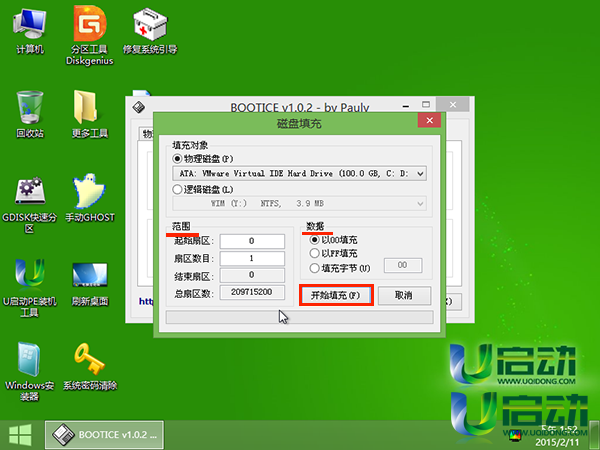Image resolution: width=600 pixels, height=450 pixels.
Task: Open 修复系统引导 first-aid kit icon
Action: (x=150, y=32)
